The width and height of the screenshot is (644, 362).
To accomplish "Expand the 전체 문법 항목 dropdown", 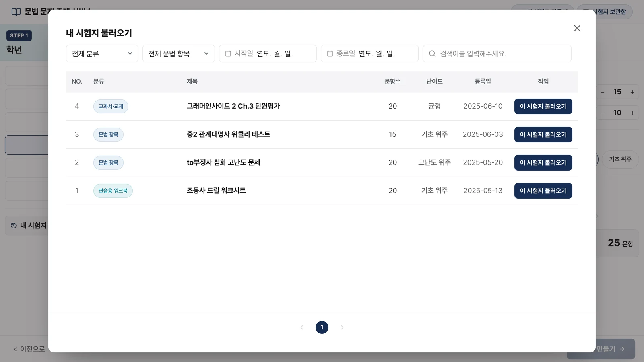I will 179,53.
